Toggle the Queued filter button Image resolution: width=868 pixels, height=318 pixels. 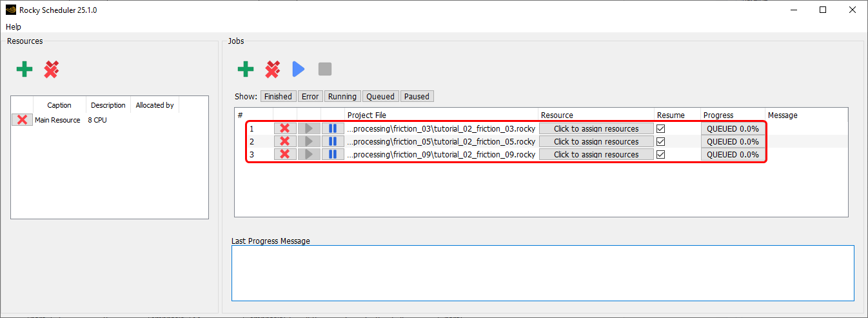point(380,96)
